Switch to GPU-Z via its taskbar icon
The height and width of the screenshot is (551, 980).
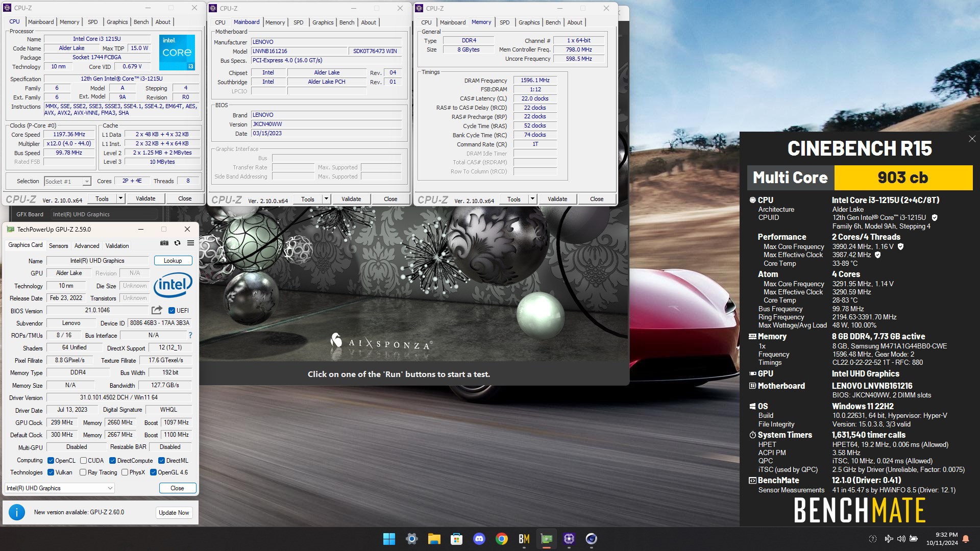click(547, 539)
